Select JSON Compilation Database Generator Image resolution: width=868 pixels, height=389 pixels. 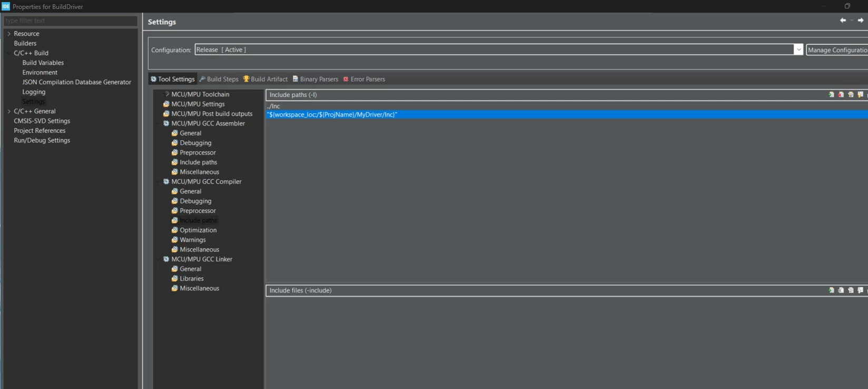pos(77,82)
